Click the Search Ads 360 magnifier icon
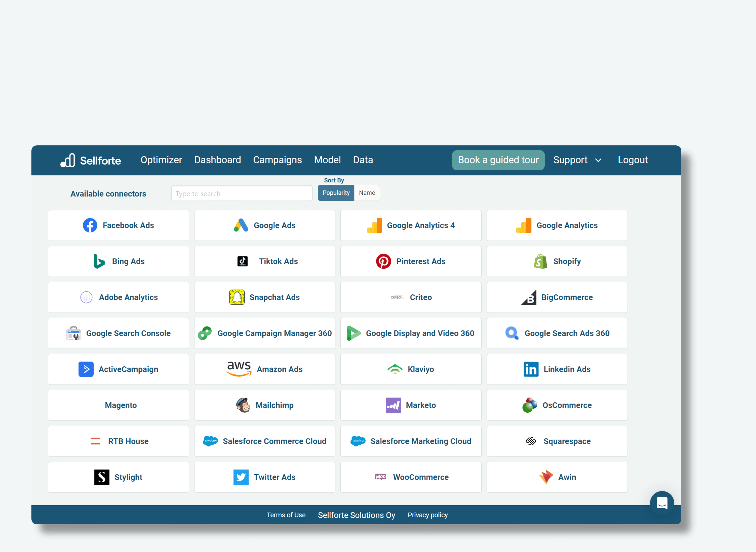Image resolution: width=756 pixels, height=552 pixels. [512, 333]
